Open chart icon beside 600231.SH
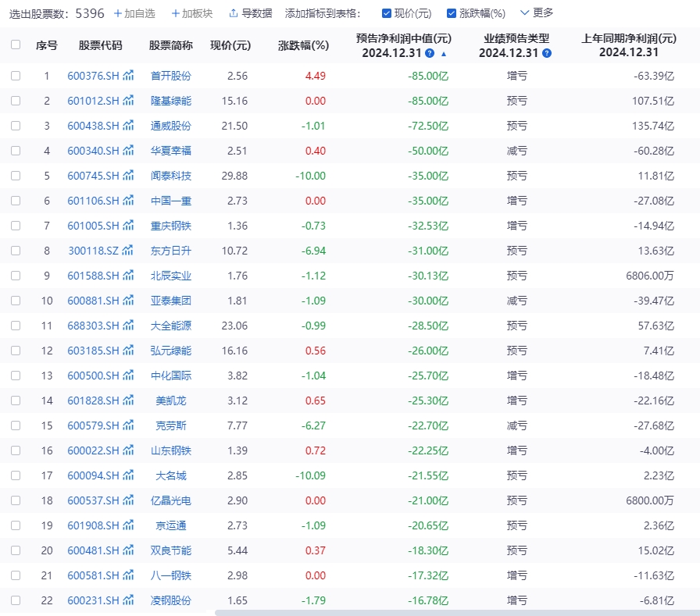 pos(128,600)
